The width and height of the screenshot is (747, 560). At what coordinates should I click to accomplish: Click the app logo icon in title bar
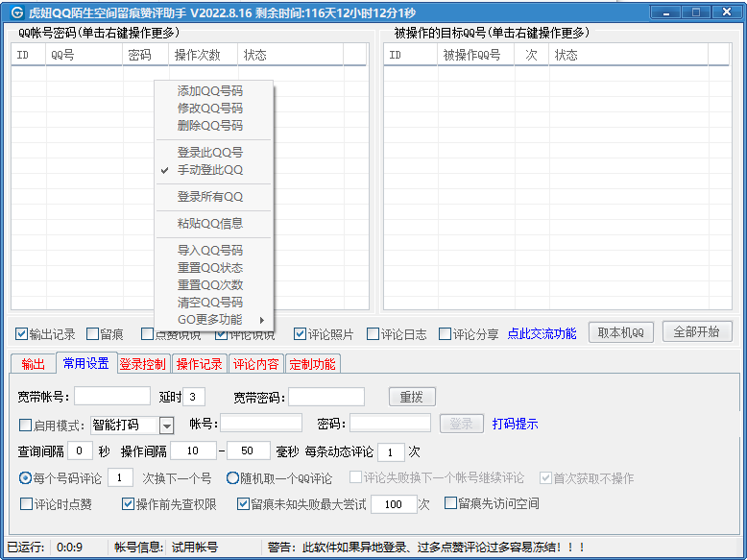[x=17, y=12]
